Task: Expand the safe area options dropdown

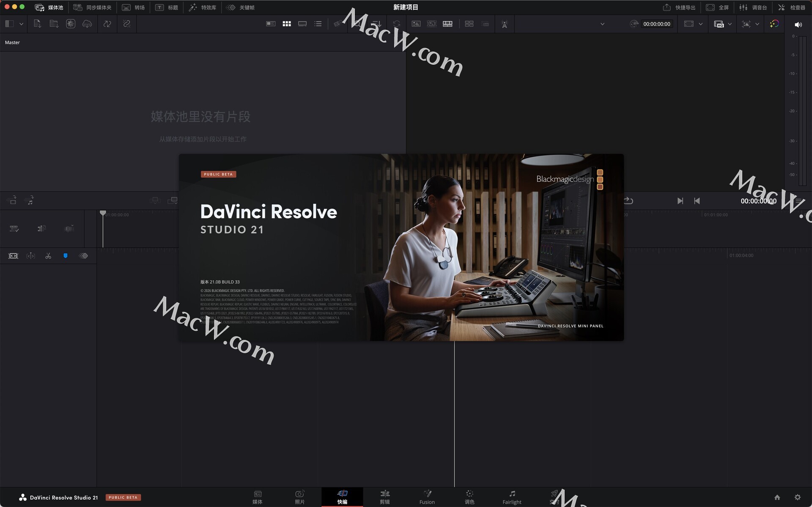Action: point(700,24)
